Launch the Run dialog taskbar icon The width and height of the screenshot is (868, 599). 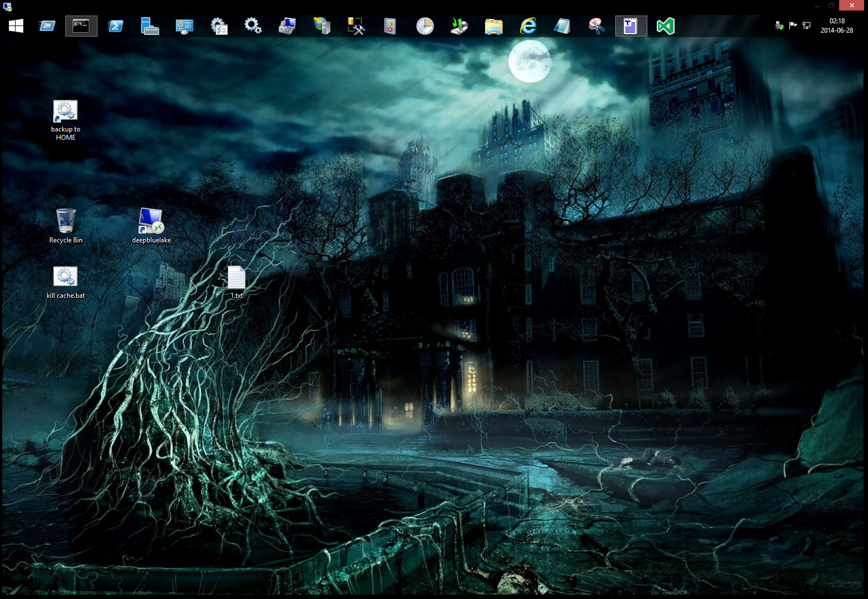47,26
